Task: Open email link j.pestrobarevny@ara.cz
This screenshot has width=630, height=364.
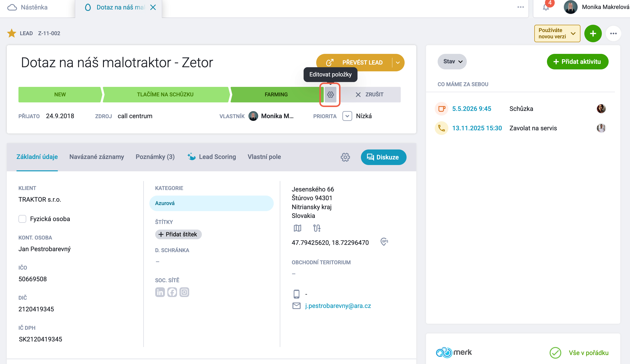Action: pyautogui.click(x=338, y=306)
